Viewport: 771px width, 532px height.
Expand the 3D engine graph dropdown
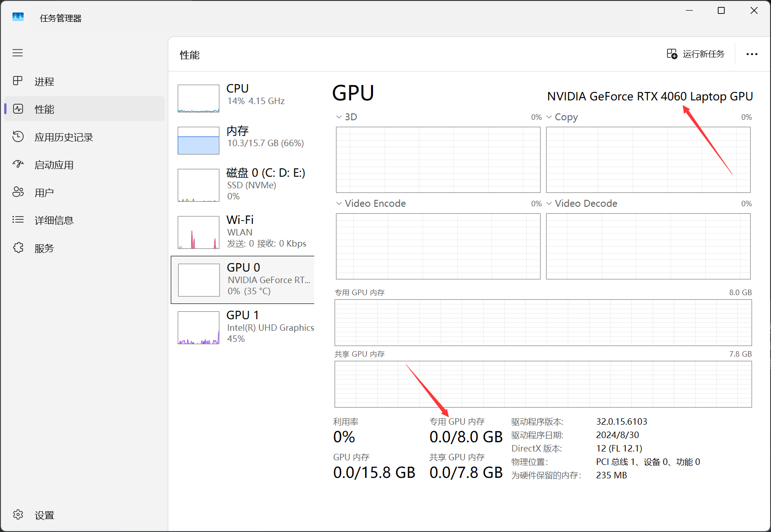[x=339, y=117]
